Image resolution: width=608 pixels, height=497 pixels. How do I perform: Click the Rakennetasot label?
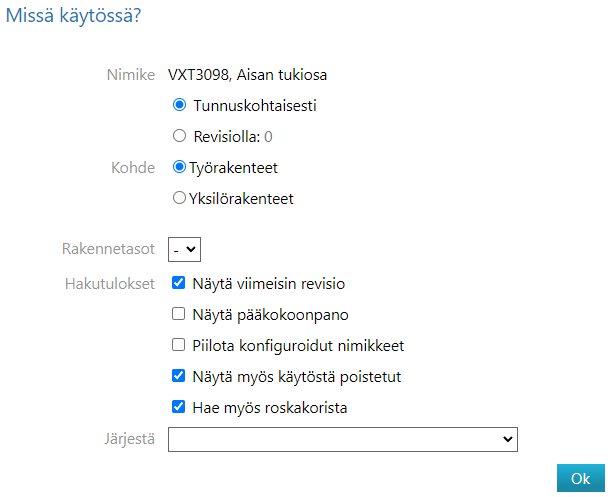[x=108, y=247]
